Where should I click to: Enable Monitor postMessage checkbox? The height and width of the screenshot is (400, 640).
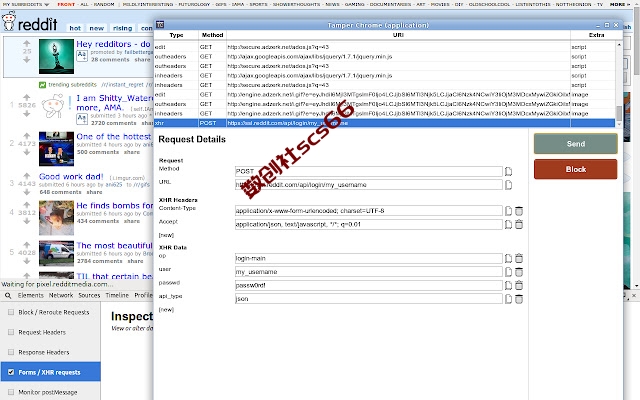pos(11,392)
